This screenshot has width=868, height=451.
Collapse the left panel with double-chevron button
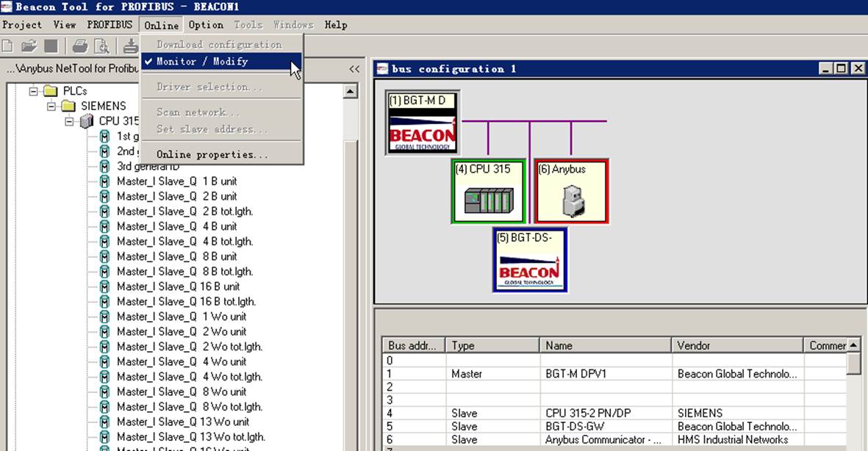pos(354,69)
